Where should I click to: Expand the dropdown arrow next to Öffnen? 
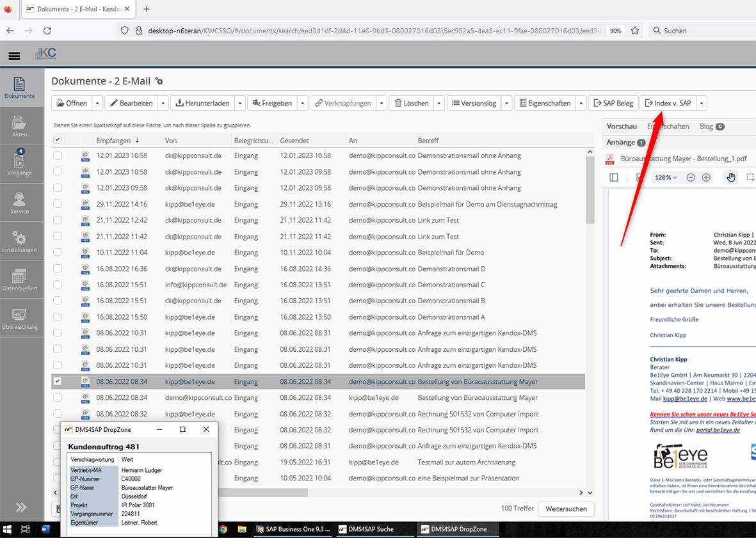pyautogui.click(x=97, y=103)
